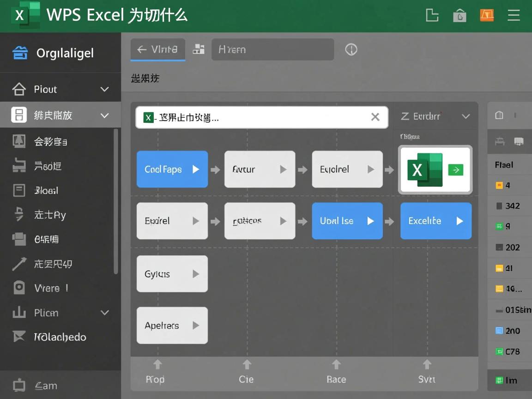Click the upload icon in the title bar
532x399 pixels.
[x=459, y=15]
